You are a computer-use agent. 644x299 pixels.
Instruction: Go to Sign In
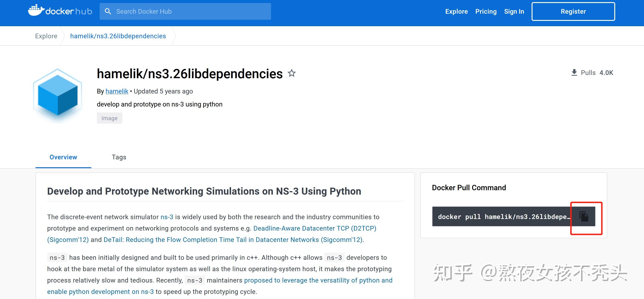click(514, 11)
